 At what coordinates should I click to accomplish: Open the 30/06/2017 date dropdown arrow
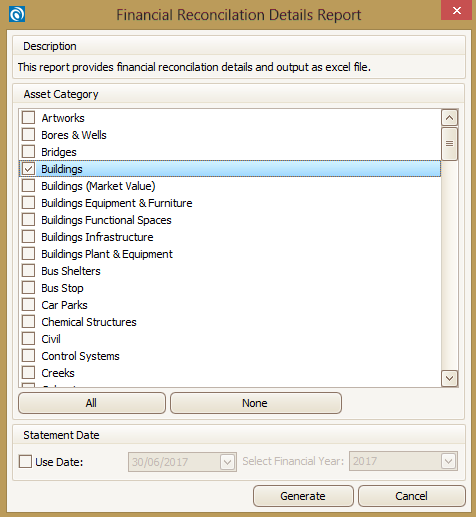(228, 462)
